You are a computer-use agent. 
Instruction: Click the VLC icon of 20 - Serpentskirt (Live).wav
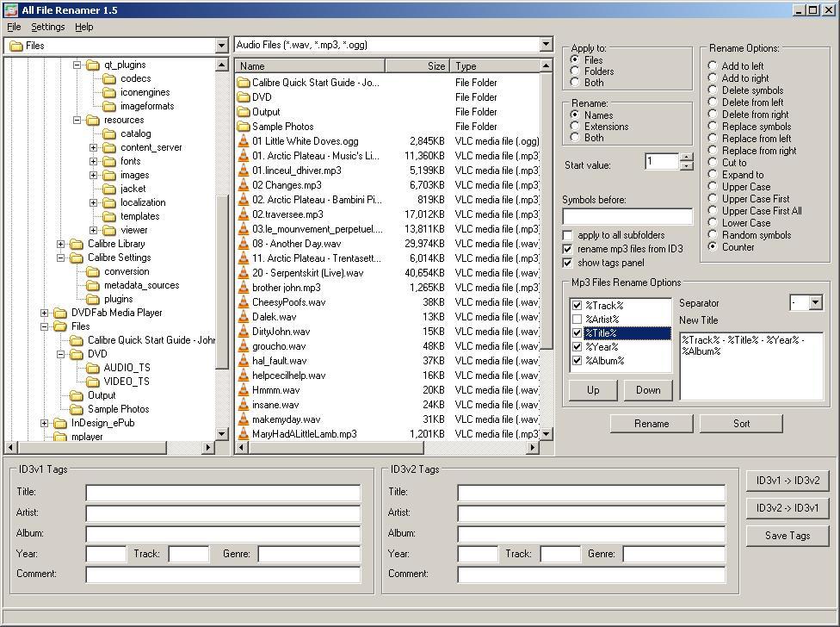pos(244,273)
